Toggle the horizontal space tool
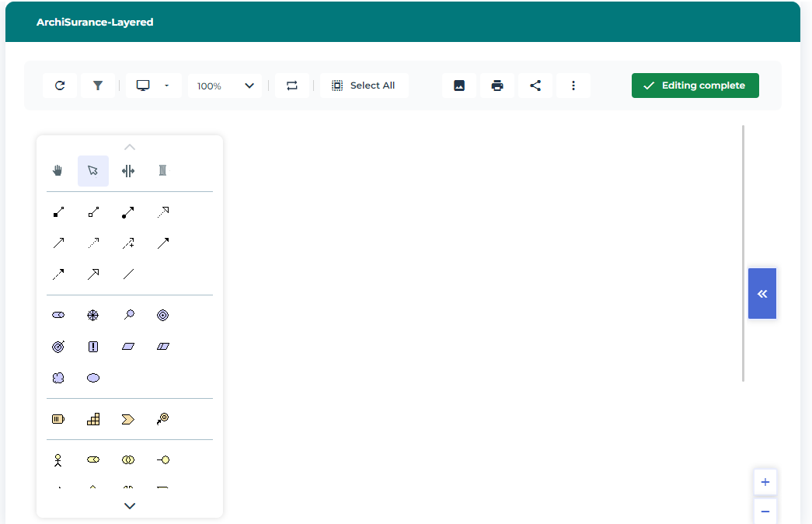 click(128, 171)
